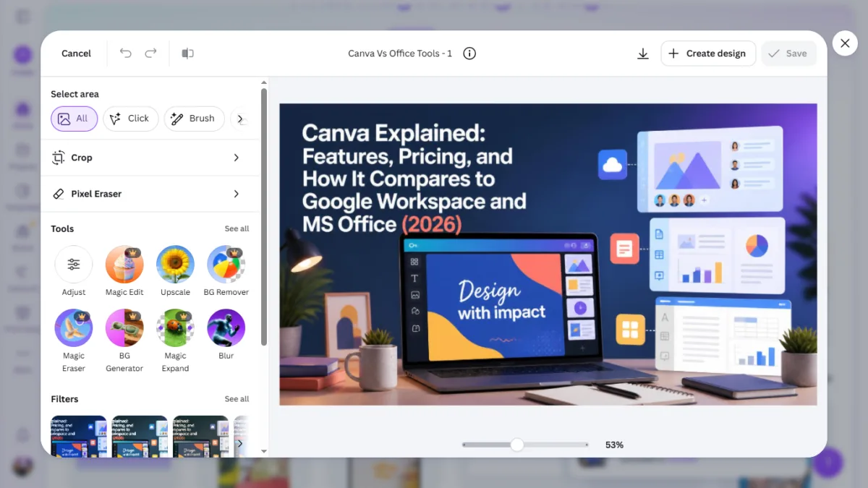Open the image info icon
This screenshot has width=868, height=488.
(x=469, y=53)
